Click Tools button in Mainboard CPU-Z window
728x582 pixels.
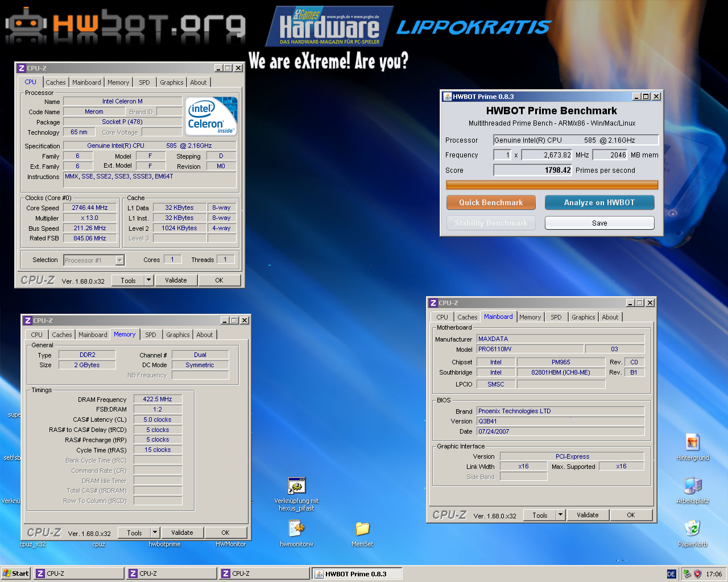point(540,515)
